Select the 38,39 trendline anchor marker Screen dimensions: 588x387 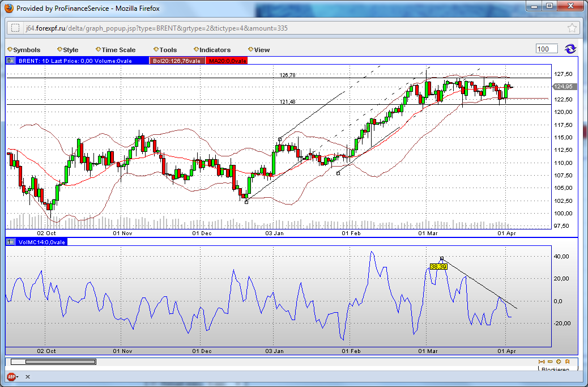(442, 258)
